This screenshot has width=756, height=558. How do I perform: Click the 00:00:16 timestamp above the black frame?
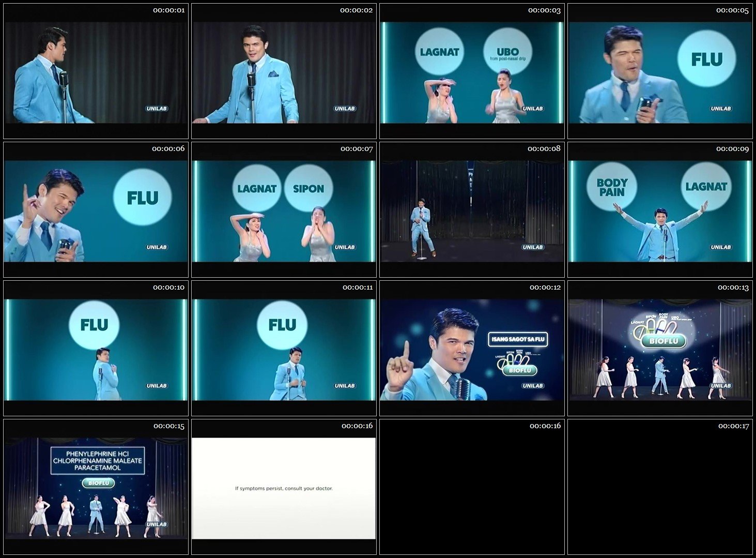tap(545, 426)
